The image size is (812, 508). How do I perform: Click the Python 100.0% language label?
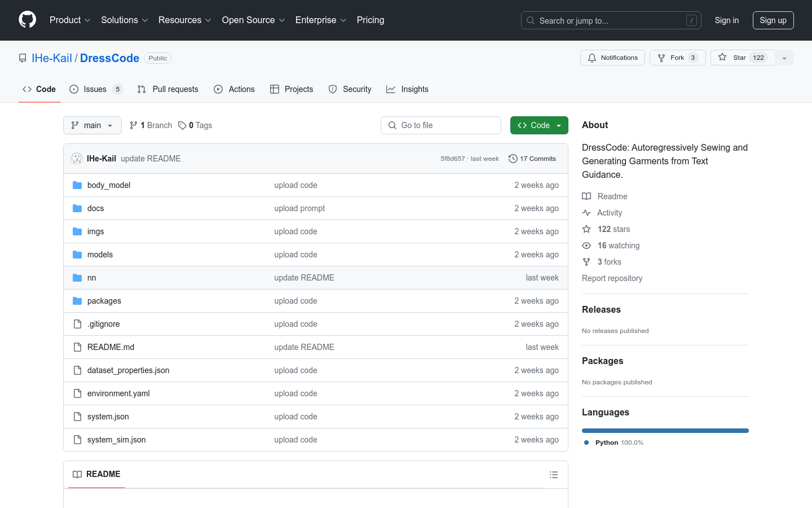pos(614,443)
